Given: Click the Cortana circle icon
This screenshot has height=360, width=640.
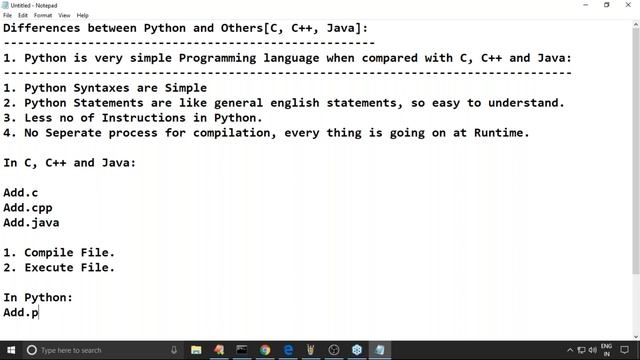Looking at the screenshot, I should pyautogui.click(x=31, y=350).
